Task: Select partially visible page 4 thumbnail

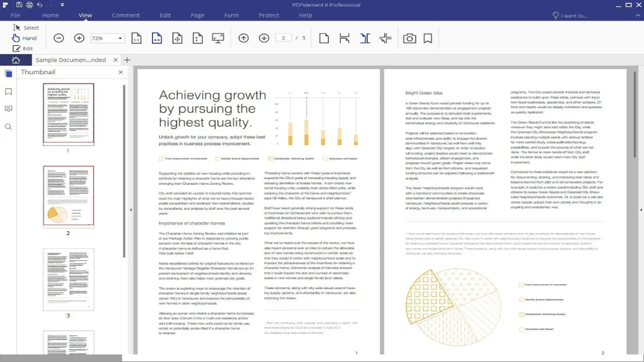Action: [69, 343]
